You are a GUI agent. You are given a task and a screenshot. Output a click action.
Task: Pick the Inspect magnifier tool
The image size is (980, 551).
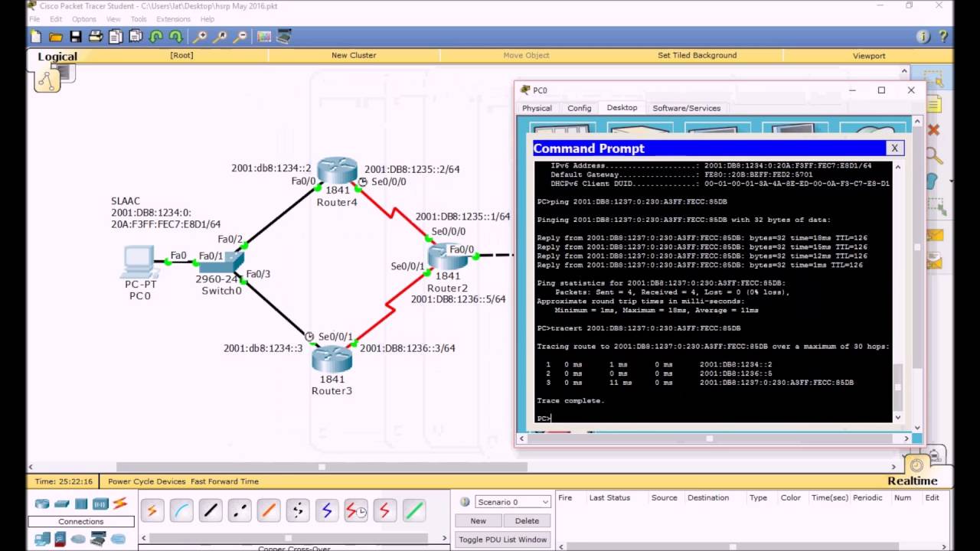click(933, 155)
